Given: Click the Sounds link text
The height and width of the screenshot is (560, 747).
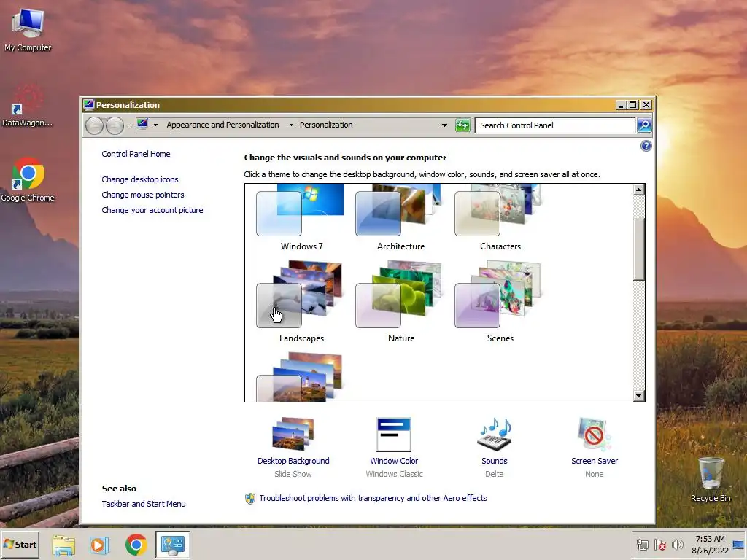Looking at the screenshot, I should [495, 461].
